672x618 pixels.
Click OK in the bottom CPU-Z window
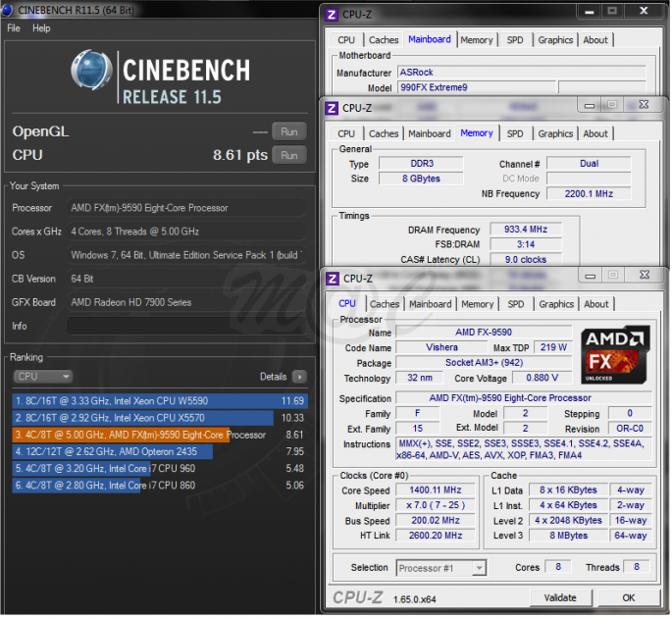coord(628,597)
